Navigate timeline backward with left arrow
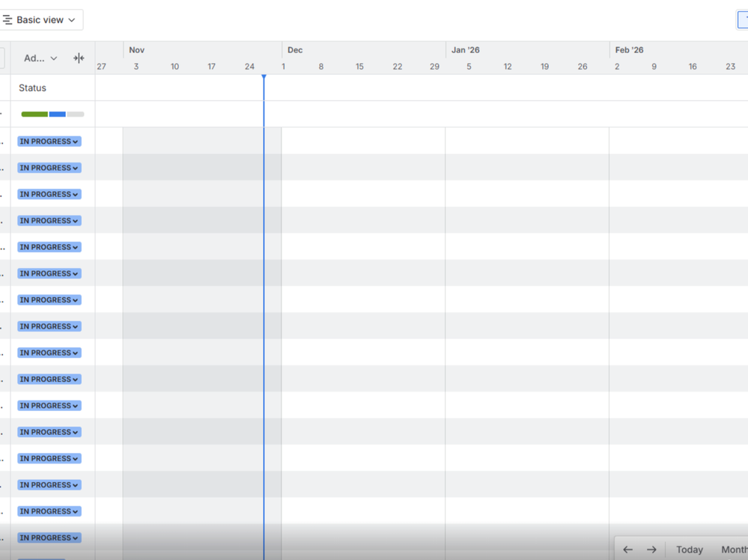Image resolution: width=748 pixels, height=560 pixels. (x=627, y=550)
